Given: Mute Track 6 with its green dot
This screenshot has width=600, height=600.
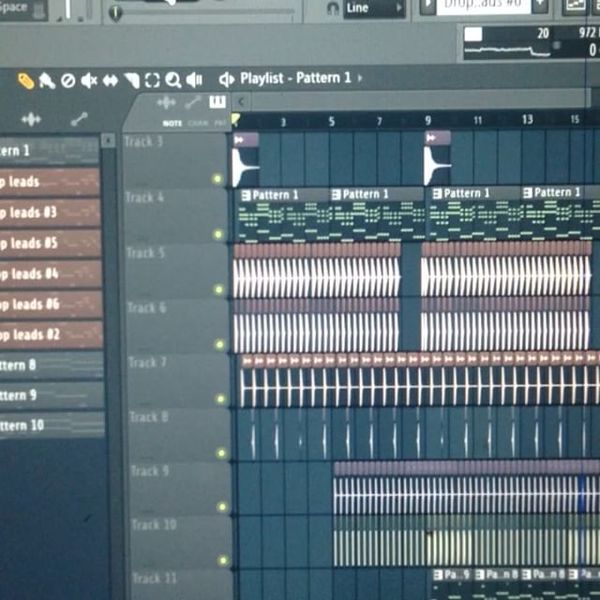Looking at the screenshot, I should click(x=220, y=344).
